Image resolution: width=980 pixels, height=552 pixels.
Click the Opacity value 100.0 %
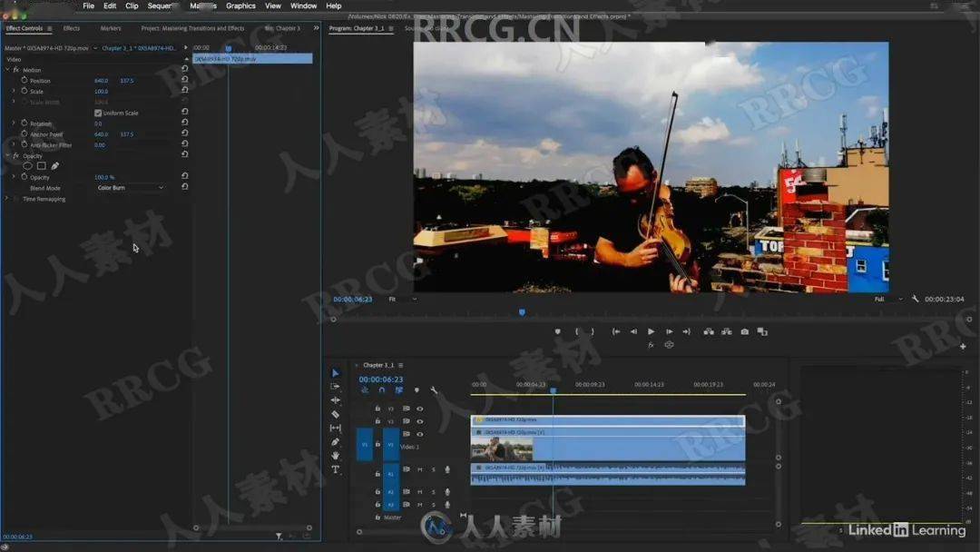[x=104, y=177]
